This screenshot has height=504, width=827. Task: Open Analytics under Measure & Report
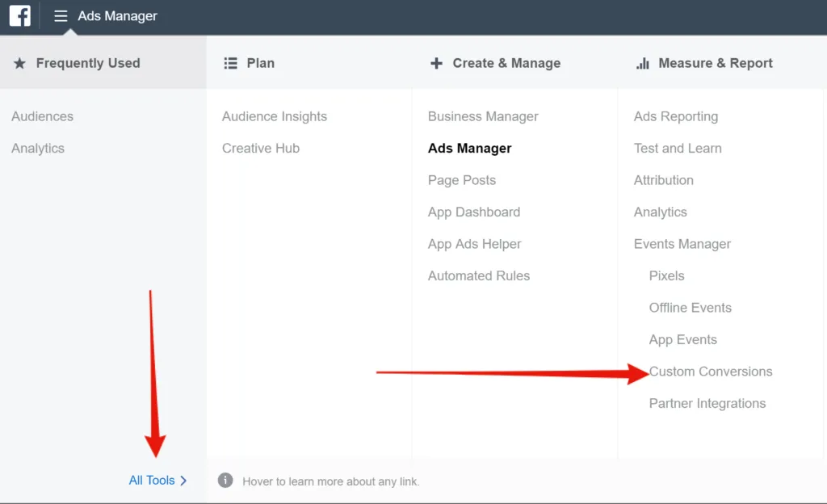click(661, 212)
